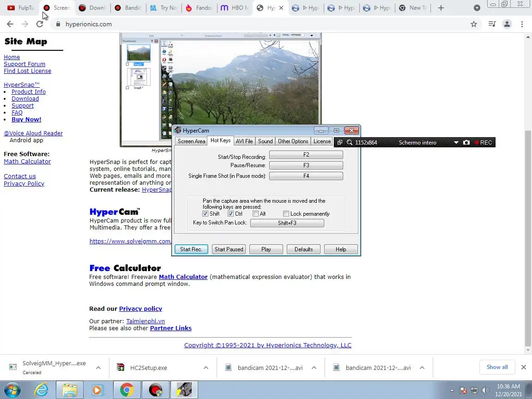
Task: Switch to the Other Options tab
Action: [x=293, y=141]
